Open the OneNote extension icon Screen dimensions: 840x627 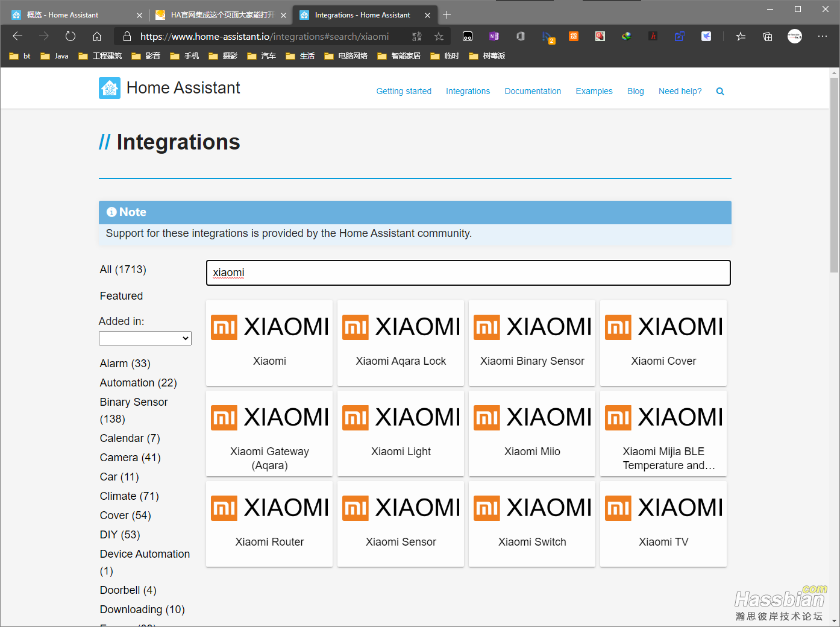click(x=494, y=36)
